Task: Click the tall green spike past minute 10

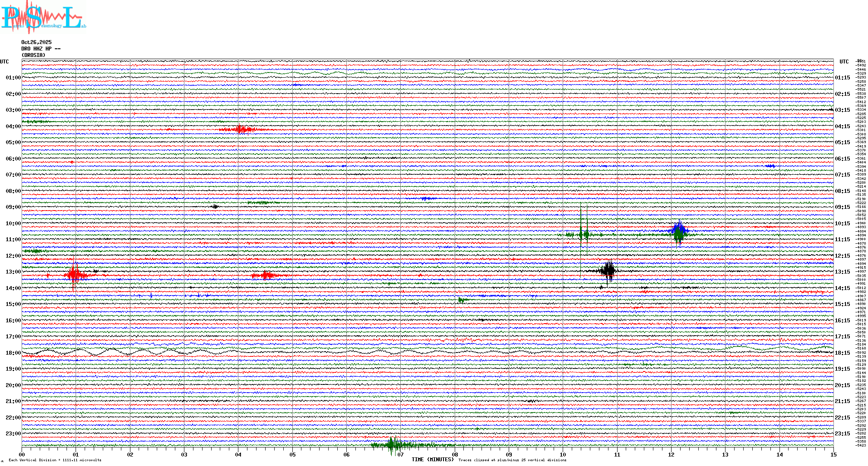Action: [581, 234]
